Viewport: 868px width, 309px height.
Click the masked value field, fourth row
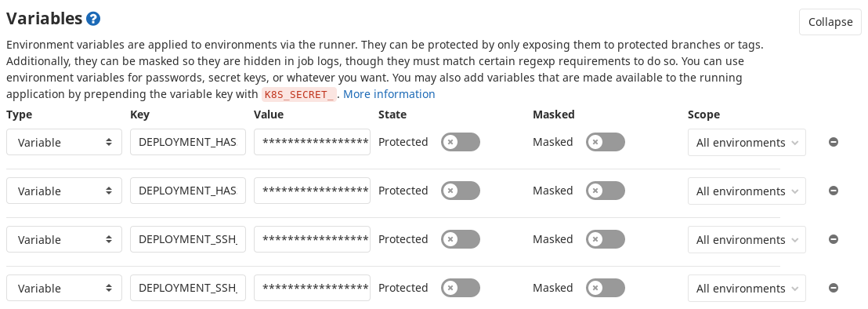[313, 288]
